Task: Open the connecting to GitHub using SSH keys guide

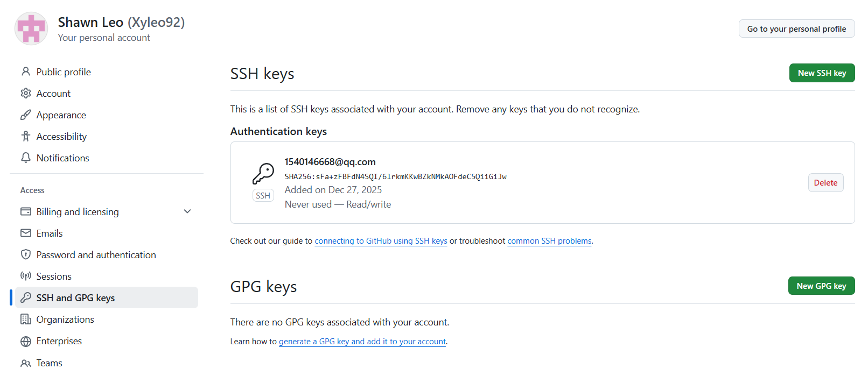Action: coord(381,241)
